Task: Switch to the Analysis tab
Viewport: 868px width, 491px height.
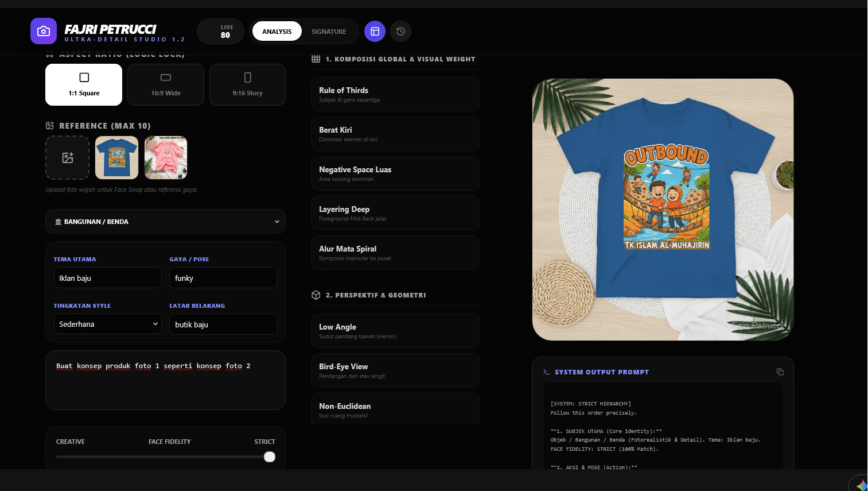Action: click(277, 32)
